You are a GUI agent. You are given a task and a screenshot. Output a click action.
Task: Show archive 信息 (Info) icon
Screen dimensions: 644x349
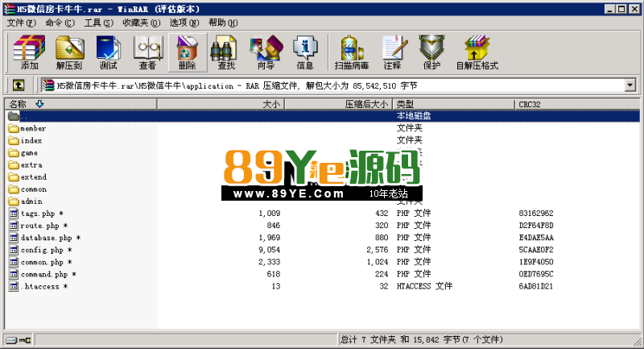[305, 52]
